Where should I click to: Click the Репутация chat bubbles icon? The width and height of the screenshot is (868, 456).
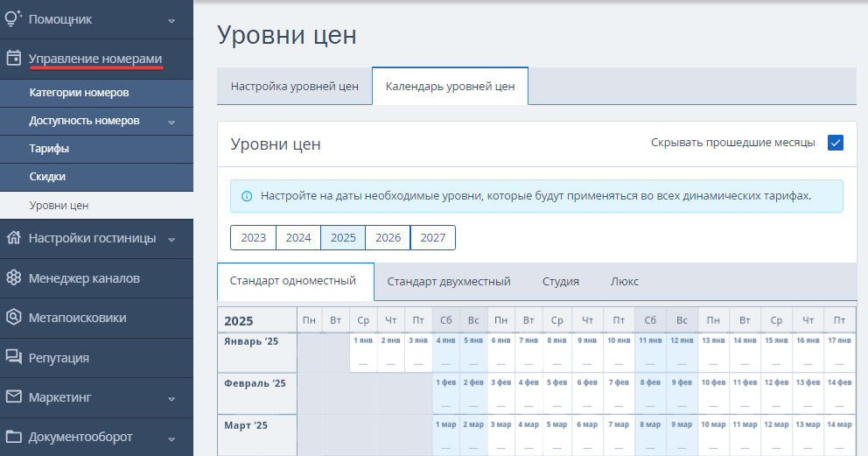click(14, 357)
